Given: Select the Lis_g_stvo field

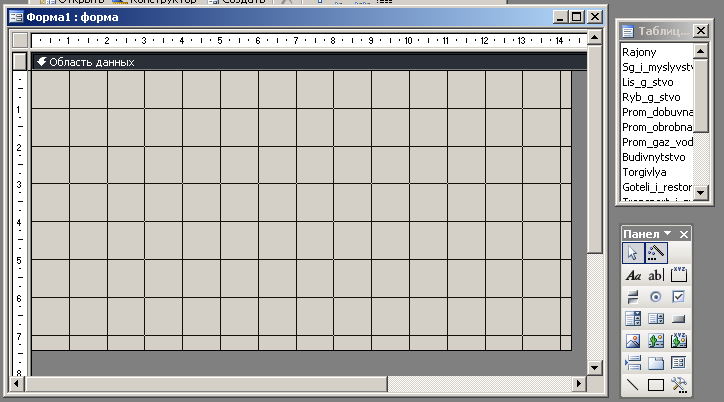Looking at the screenshot, I should click(656, 82).
